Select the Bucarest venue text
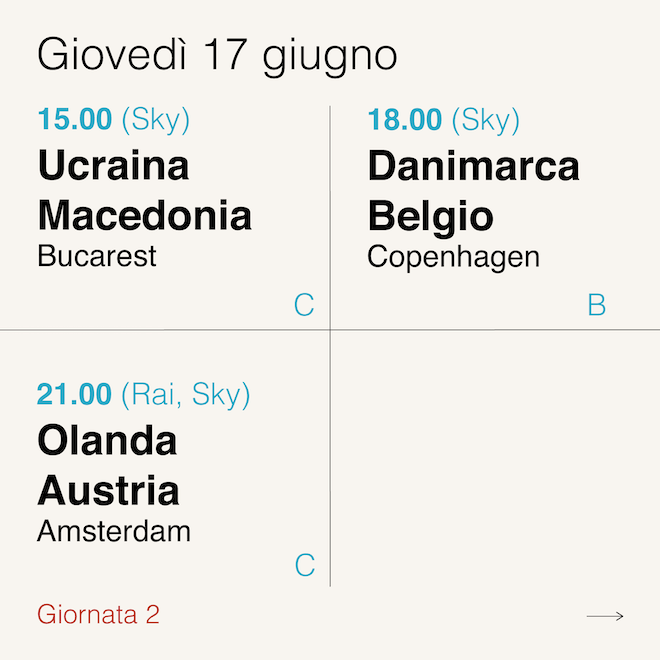660x660 pixels. (97, 256)
